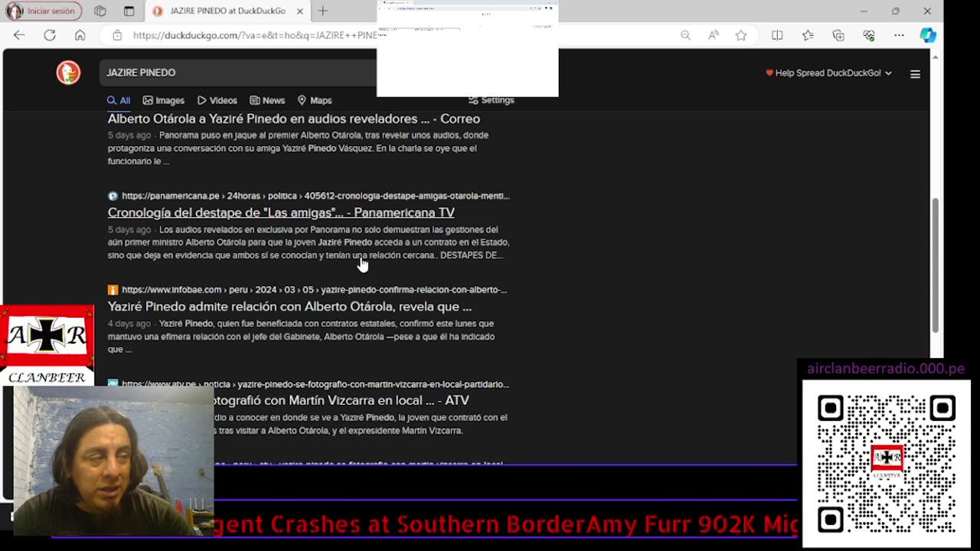Switch to the Images tab
Viewport: 980px width, 551px height.
(164, 100)
